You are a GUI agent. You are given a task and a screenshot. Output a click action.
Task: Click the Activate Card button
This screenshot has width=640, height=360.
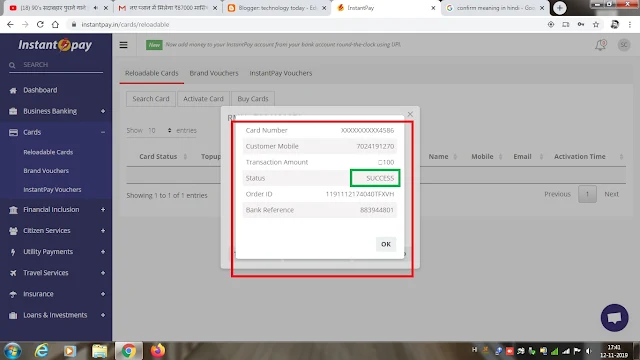pyautogui.click(x=203, y=99)
